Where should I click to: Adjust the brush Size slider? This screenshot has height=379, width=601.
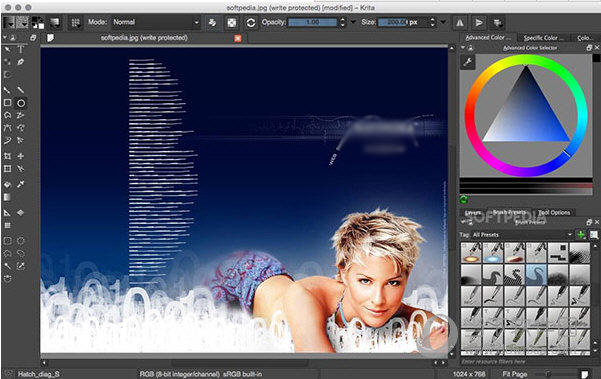click(403, 22)
